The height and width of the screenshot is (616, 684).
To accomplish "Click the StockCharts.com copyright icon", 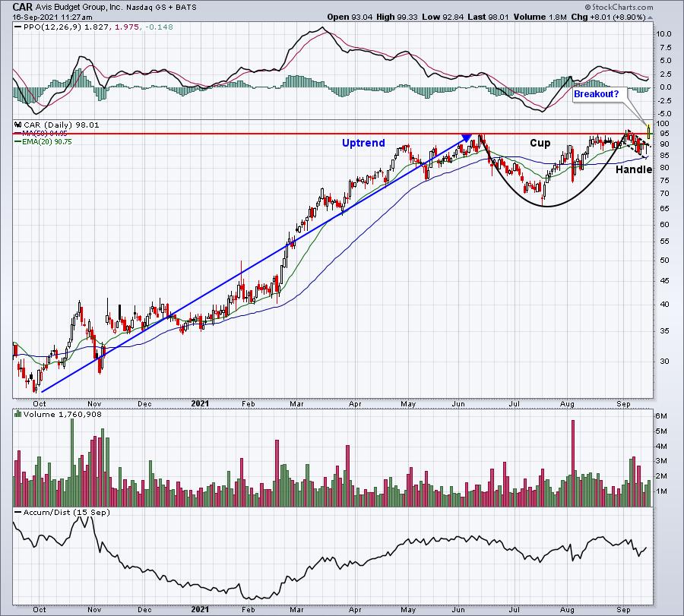I will tap(587, 7).
